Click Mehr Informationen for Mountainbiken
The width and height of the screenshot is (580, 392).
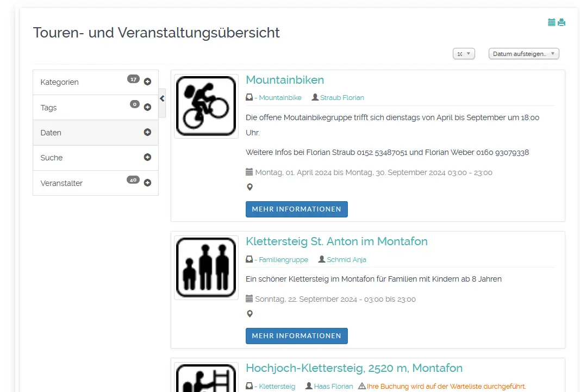pyautogui.click(x=296, y=209)
